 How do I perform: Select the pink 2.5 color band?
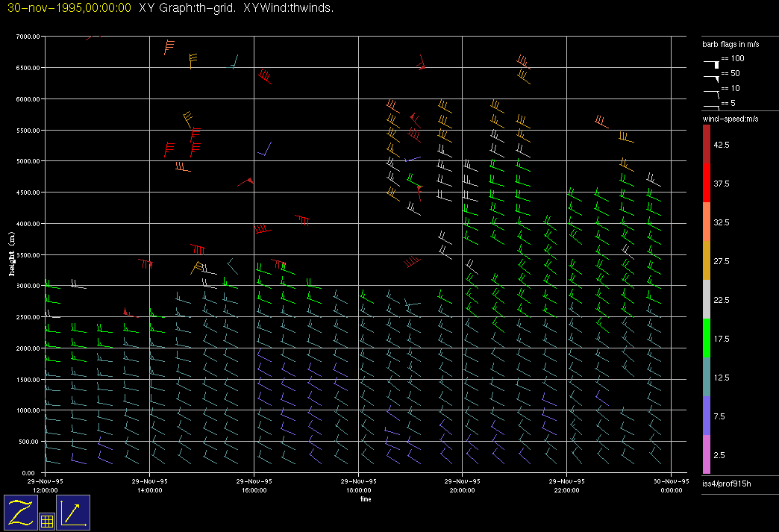click(707, 454)
